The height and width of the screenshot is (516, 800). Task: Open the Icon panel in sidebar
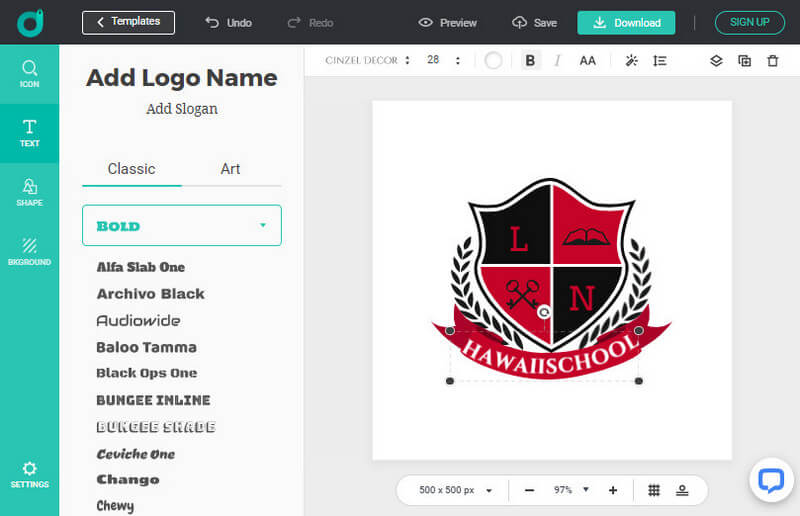29,74
